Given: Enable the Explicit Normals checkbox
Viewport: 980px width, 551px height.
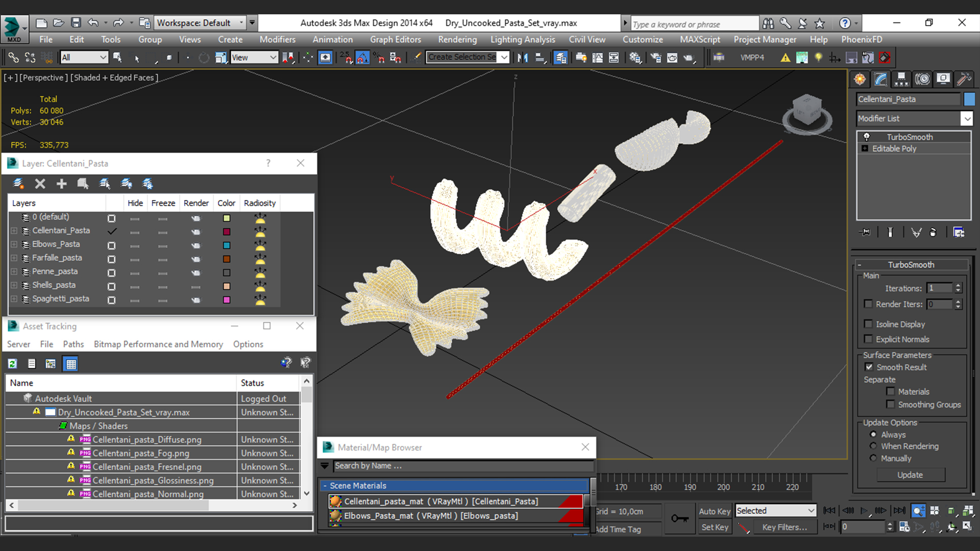Looking at the screenshot, I should click(868, 339).
